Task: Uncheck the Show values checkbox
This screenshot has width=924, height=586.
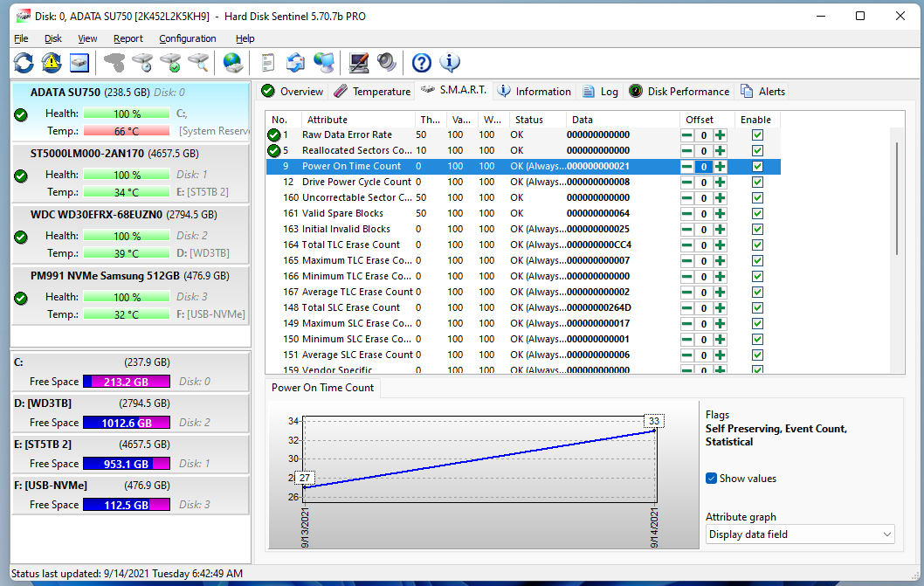Action: 711,478
